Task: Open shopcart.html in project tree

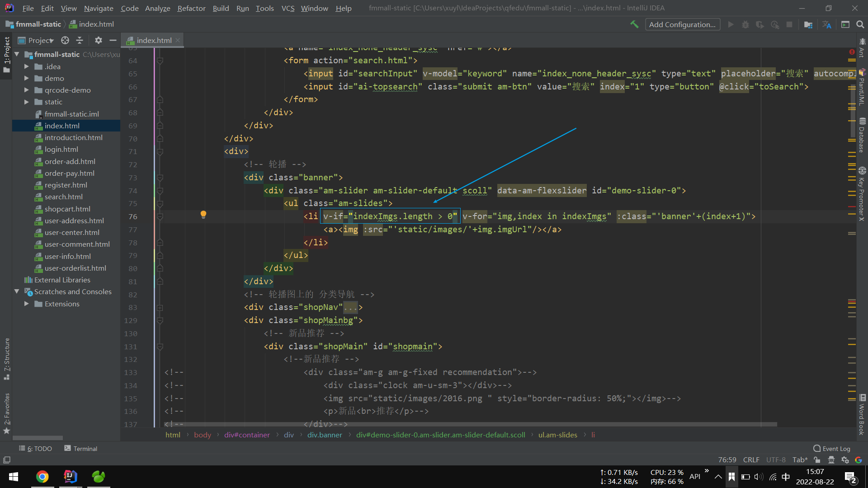Action: [x=67, y=209]
